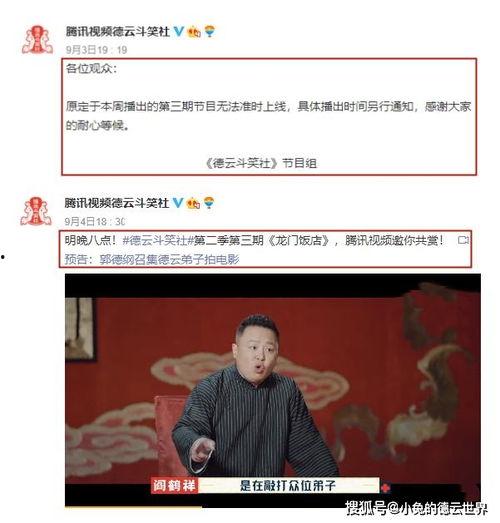Open first 腾讯视频德云斗笑社 username profile
The image size is (500, 523).
point(118,32)
